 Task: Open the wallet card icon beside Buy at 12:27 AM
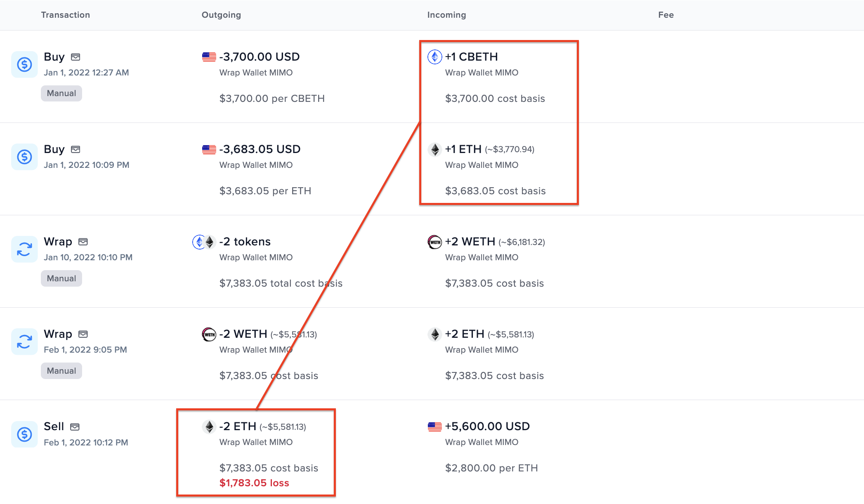click(x=76, y=57)
